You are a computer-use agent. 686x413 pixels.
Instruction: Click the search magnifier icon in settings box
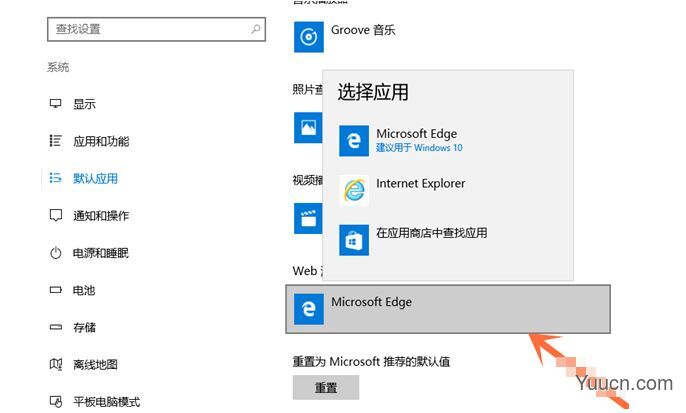point(256,29)
